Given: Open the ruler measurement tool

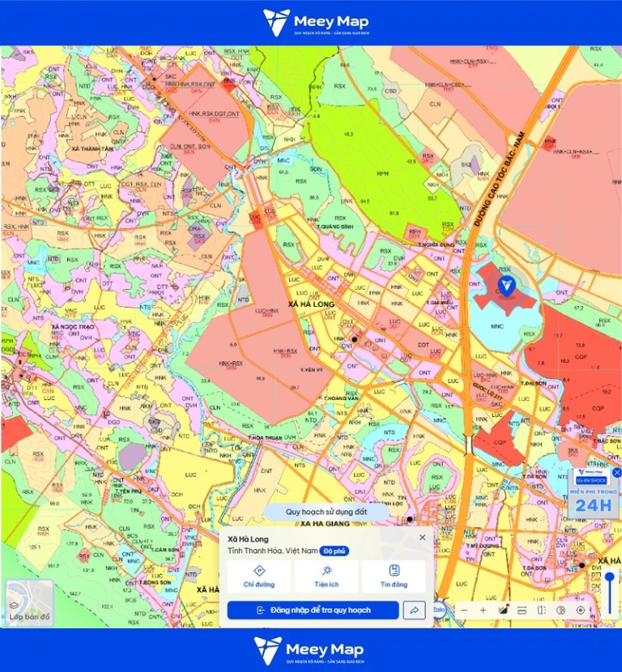Looking at the screenshot, I should coord(522,610).
